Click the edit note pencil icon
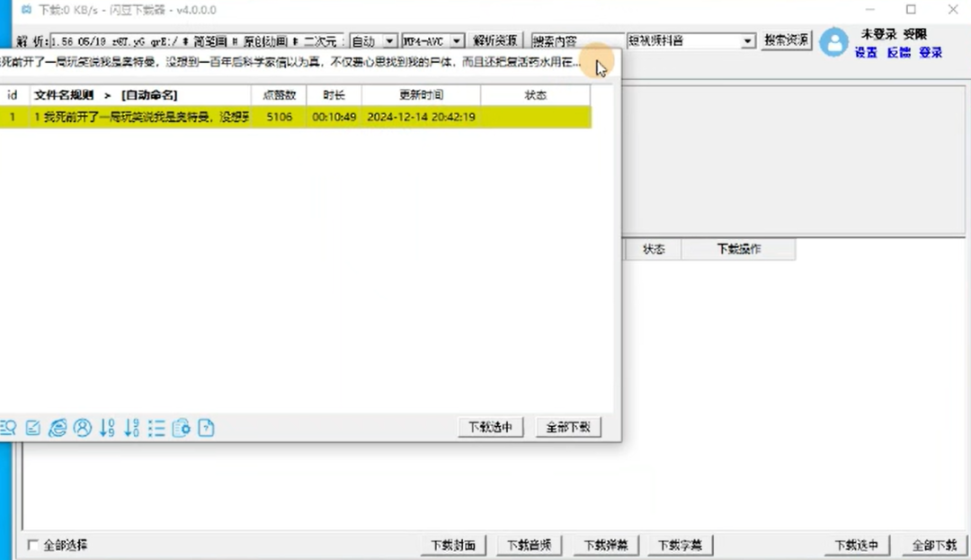 33,428
